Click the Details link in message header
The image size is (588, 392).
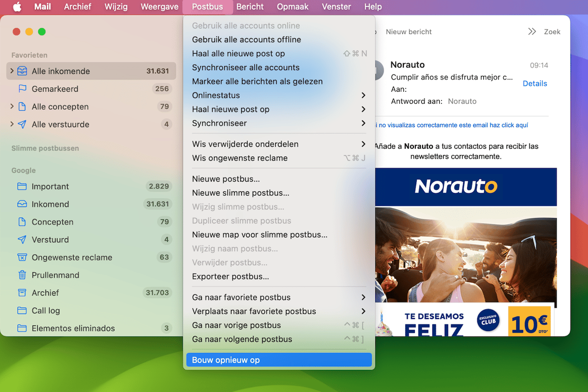[535, 84]
